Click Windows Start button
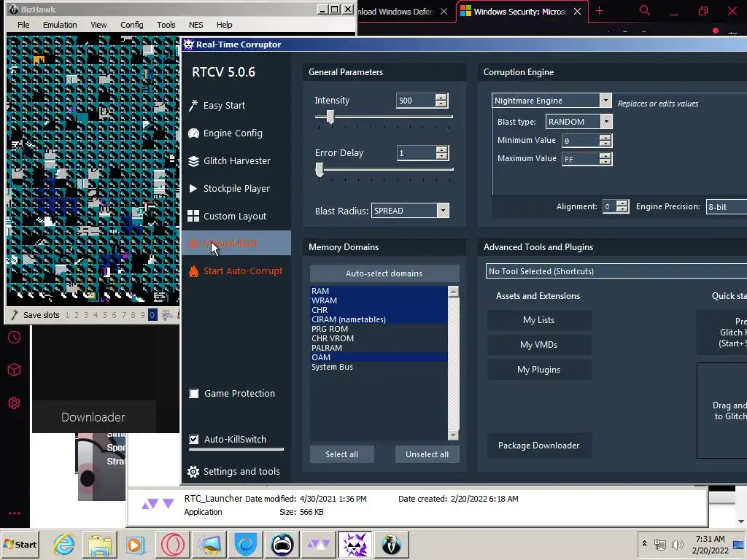 (x=20, y=544)
